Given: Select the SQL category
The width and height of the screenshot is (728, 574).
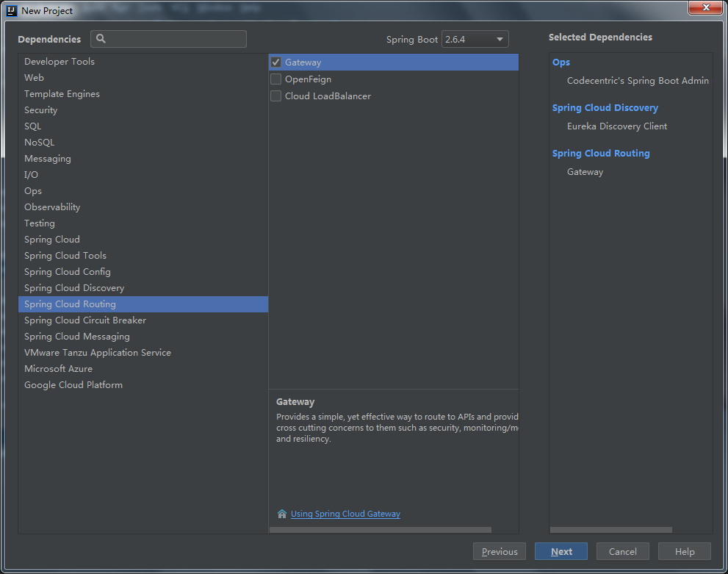Looking at the screenshot, I should pyautogui.click(x=143, y=126).
